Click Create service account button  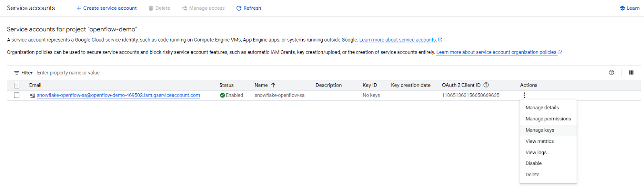tap(107, 8)
